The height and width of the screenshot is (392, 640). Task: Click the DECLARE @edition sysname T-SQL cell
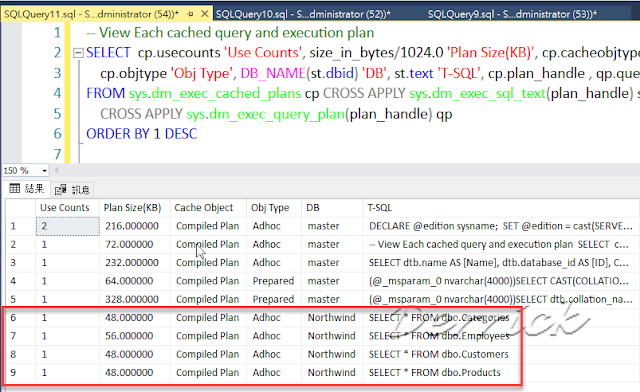(501, 226)
